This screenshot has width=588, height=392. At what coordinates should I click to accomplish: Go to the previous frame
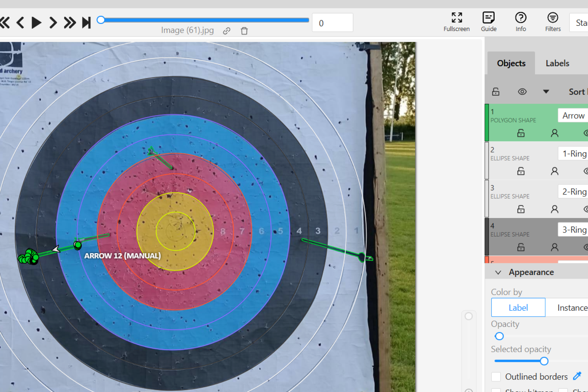(x=20, y=23)
